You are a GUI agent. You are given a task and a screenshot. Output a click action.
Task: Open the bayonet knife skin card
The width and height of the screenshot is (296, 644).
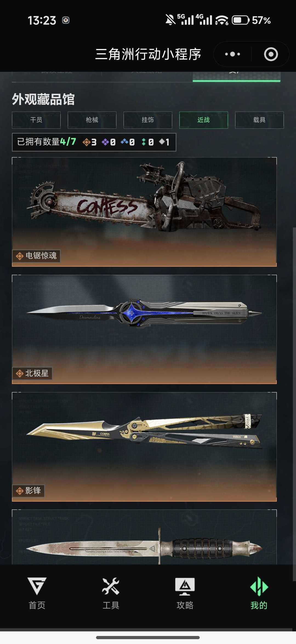144,537
